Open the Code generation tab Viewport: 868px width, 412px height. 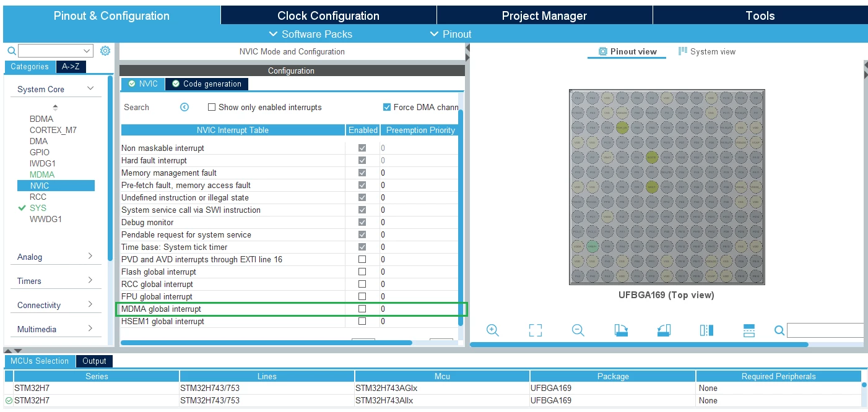[207, 84]
